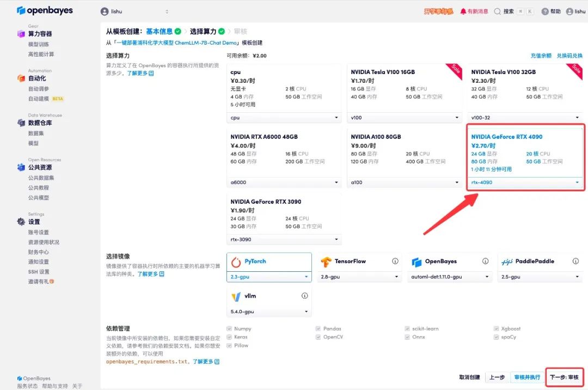588x390 pixels.
Task: Toggle the Pandas checkbox
Action: click(318, 328)
